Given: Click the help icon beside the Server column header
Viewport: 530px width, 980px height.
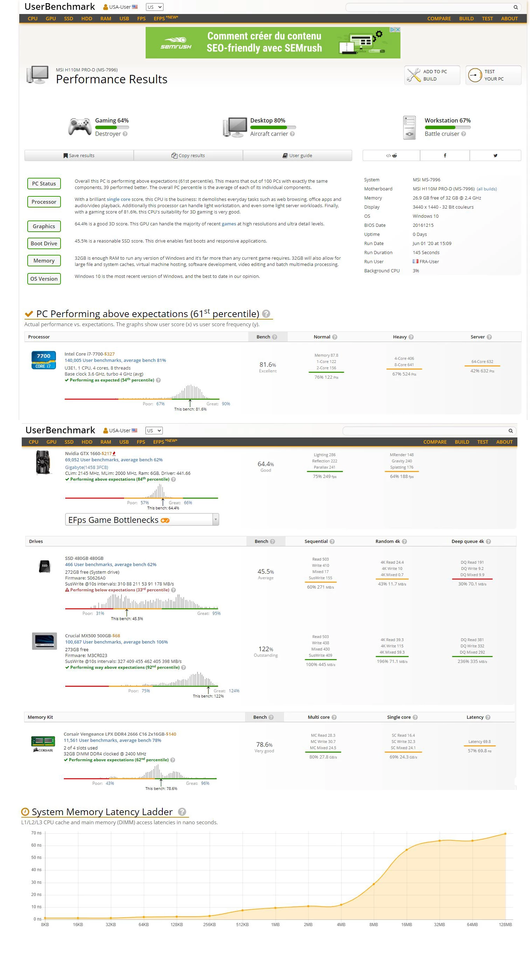Looking at the screenshot, I should [x=489, y=337].
